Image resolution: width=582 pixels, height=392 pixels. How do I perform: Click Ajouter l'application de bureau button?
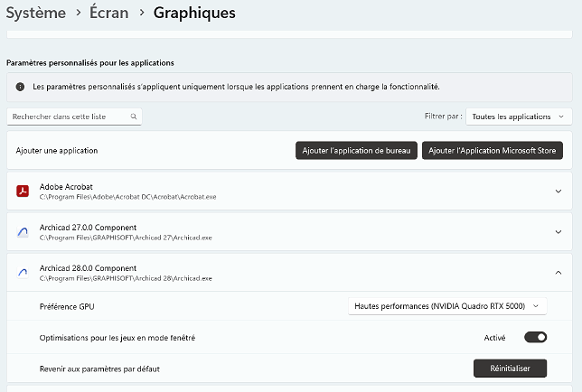(356, 151)
